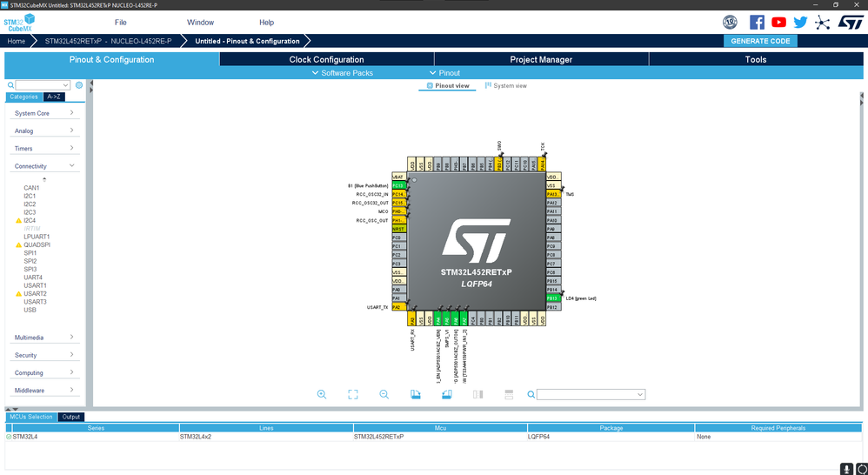Switch to the A->Z list tab
868x475 pixels.
point(54,97)
